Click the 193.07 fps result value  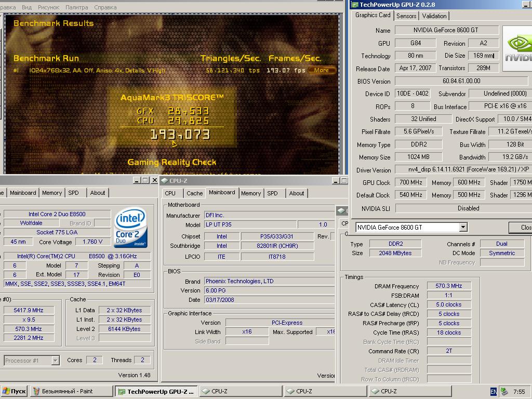[286, 70]
